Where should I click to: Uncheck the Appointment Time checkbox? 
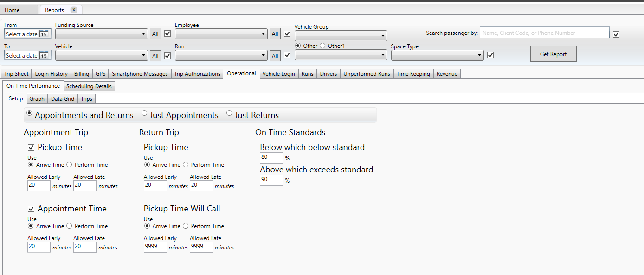[x=31, y=209]
